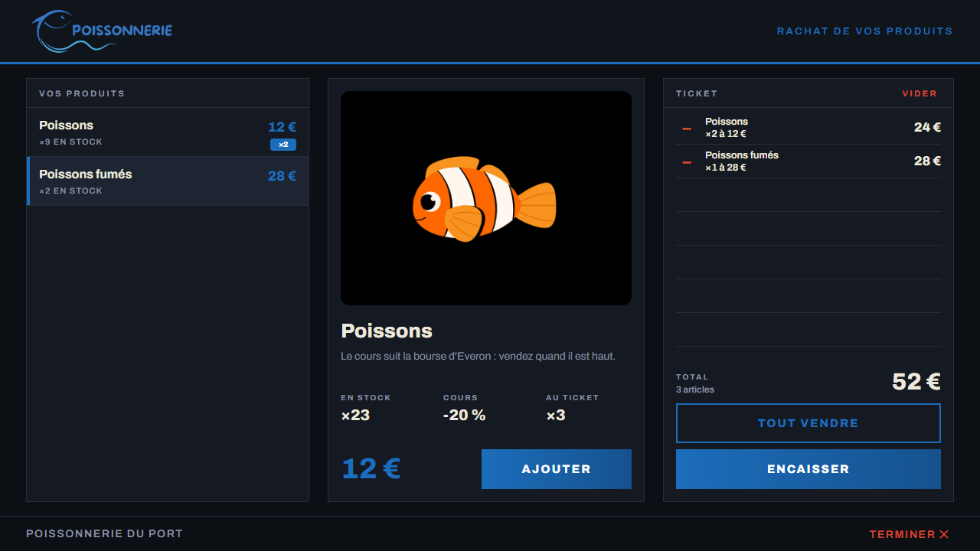Select Poissons in the product list
This screenshot has height=551, width=980.
pos(168,132)
